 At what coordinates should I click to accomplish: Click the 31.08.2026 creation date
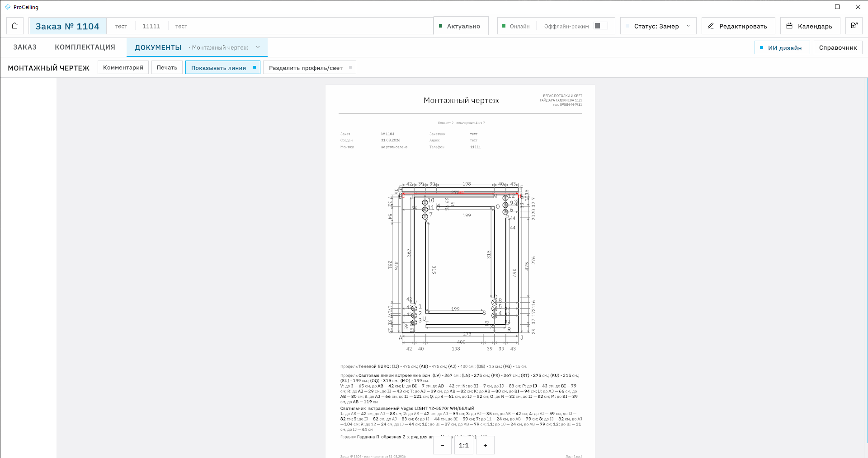point(391,140)
